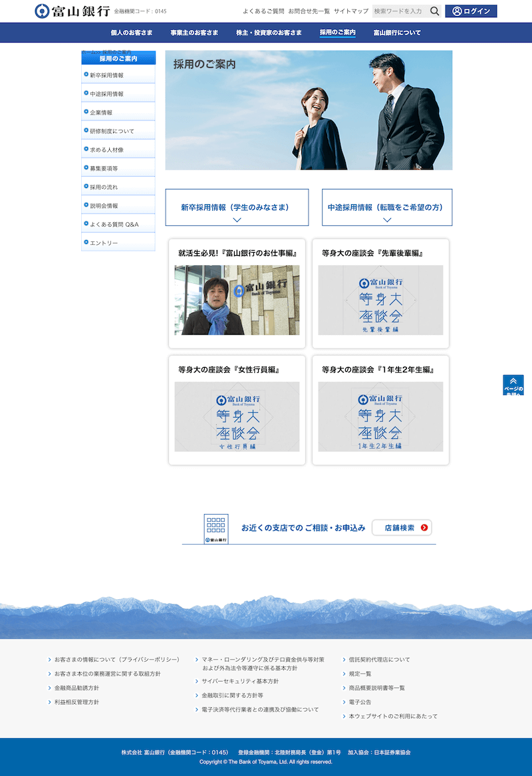Open 事業主のお客さま menu
The image size is (532, 776).
point(194,33)
